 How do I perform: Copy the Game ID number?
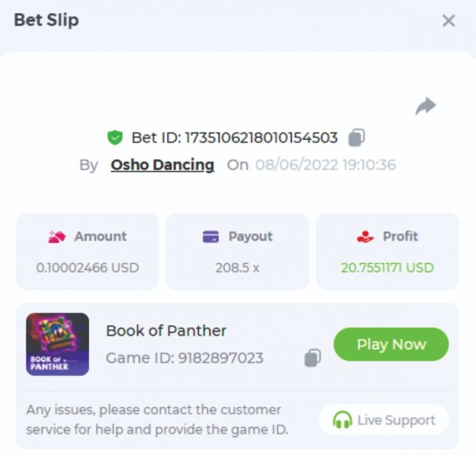(x=312, y=358)
